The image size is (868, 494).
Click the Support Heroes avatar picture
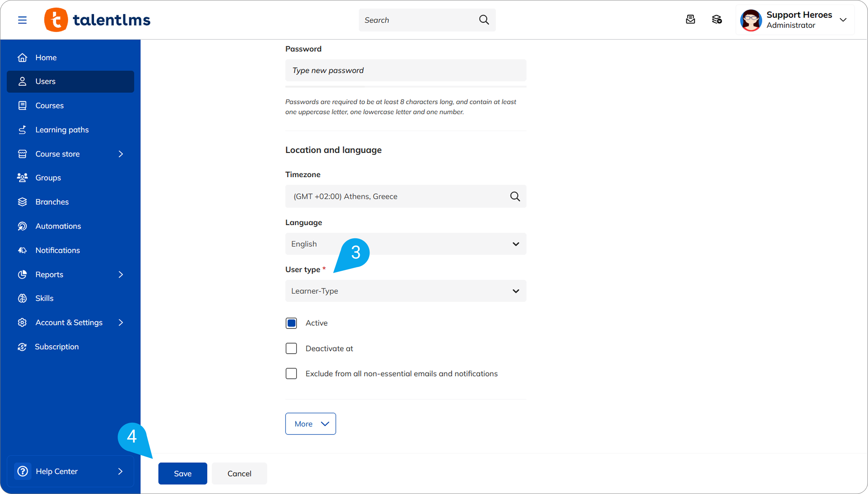click(751, 20)
